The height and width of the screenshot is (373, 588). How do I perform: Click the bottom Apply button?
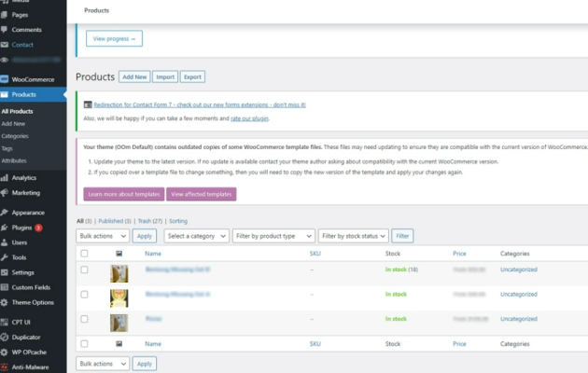point(145,364)
